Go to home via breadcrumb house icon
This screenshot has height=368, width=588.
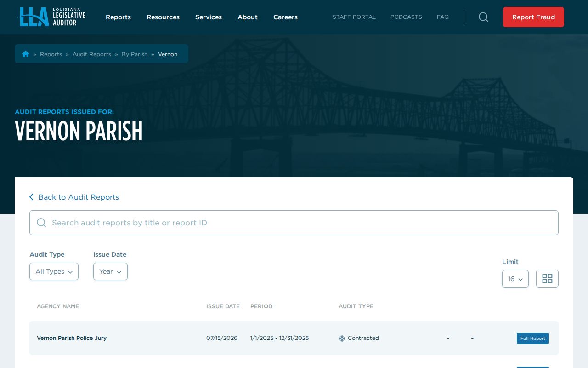pos(26,54)
